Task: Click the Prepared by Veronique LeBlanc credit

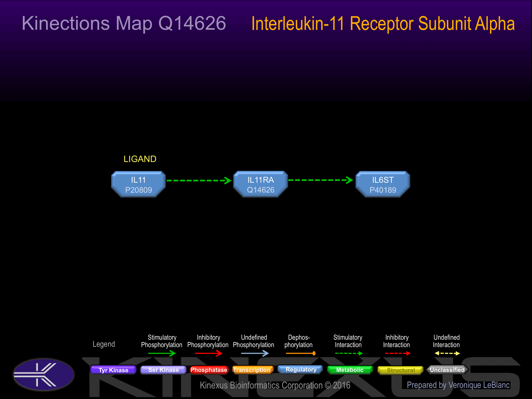Action: pos(458,385)
